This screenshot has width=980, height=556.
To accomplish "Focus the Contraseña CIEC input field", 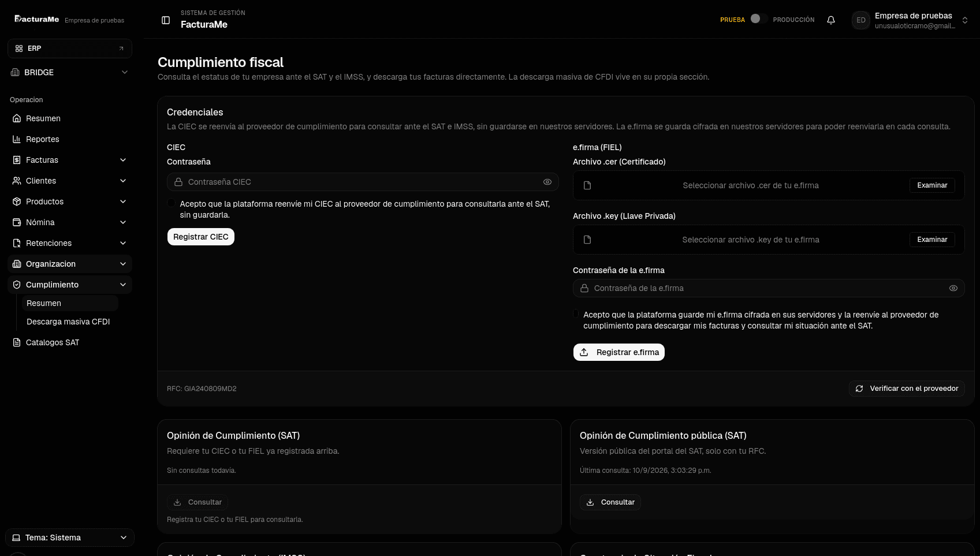I will (x=363, y=182).
